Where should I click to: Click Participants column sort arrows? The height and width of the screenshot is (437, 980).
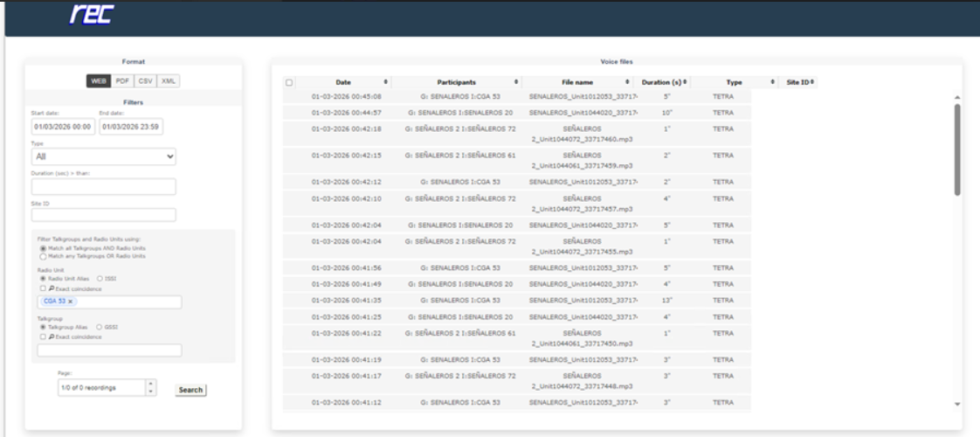click(x=516, y=82)
